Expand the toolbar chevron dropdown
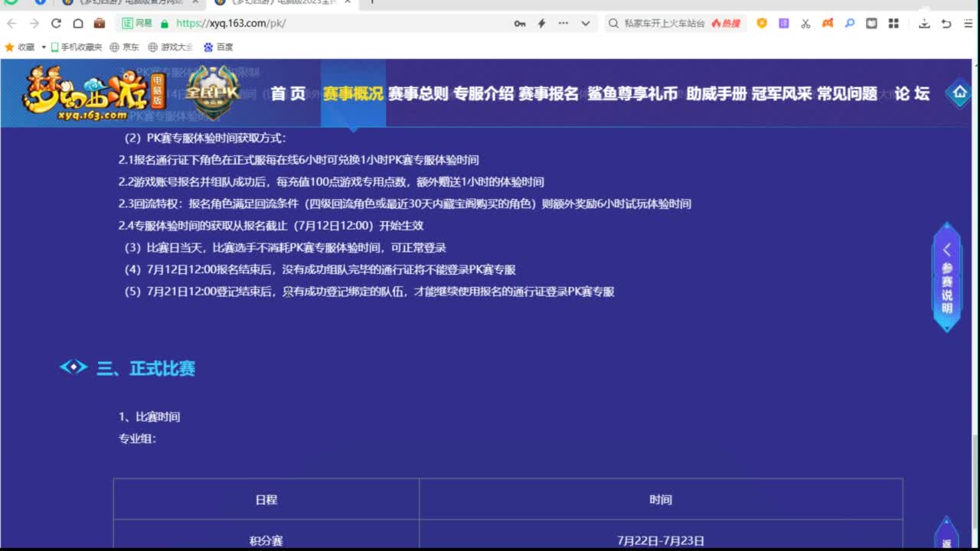This screenshot has height=551, width=980. 585,24
